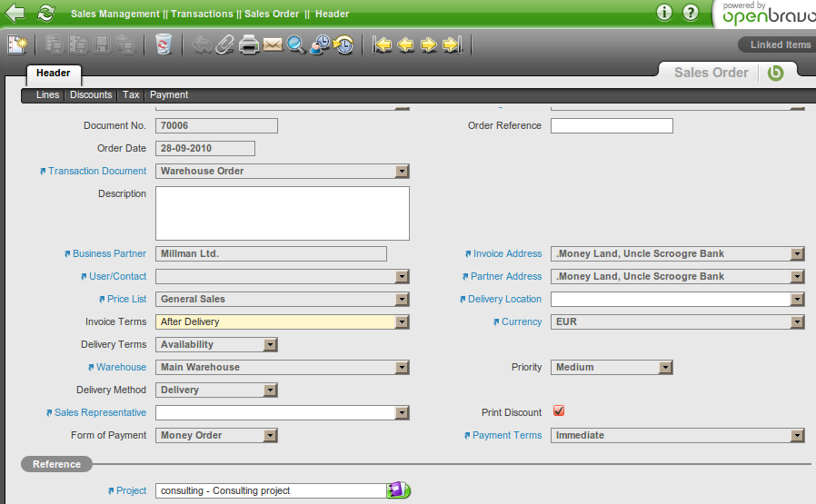Open the Transaction Document dropdown
The height and width of the screenshot is (504, 816).
(x=402, y=171)
